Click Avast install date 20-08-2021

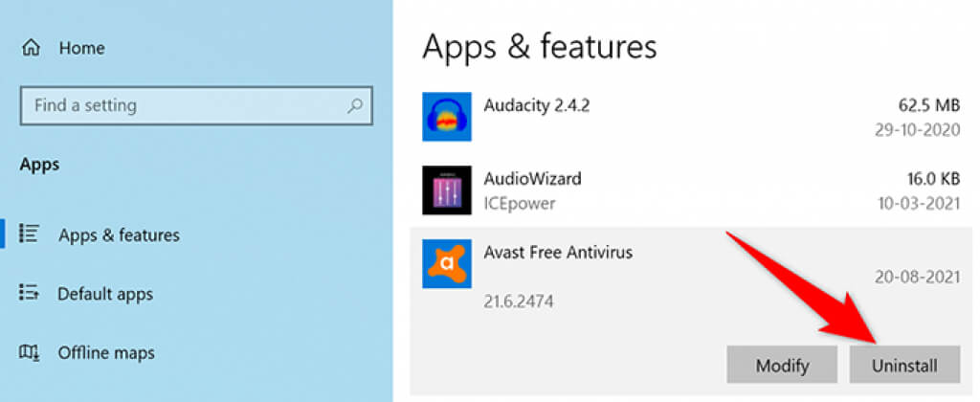point(918,278)
